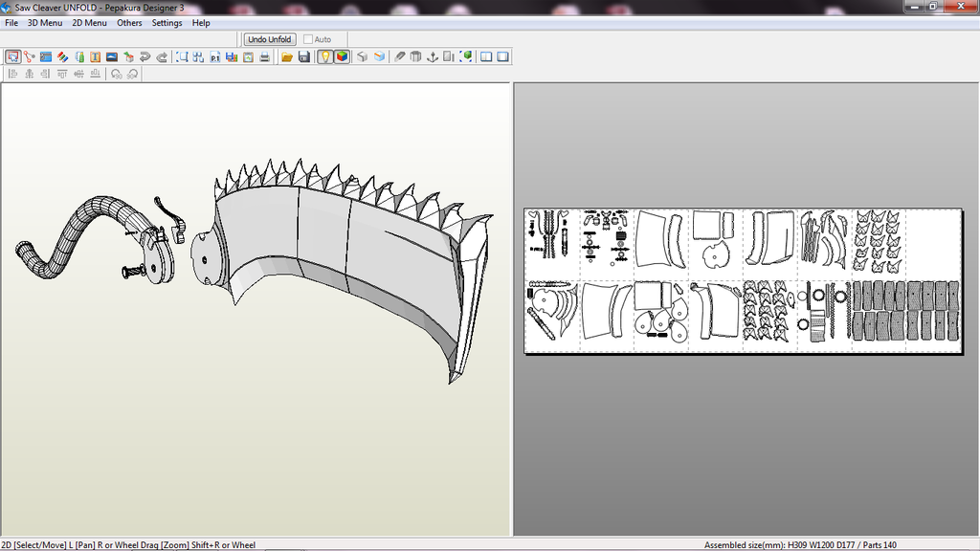Select the Select/Move tool icon
Viewport: 980px width, 551px height.
[x=13, y=57]
